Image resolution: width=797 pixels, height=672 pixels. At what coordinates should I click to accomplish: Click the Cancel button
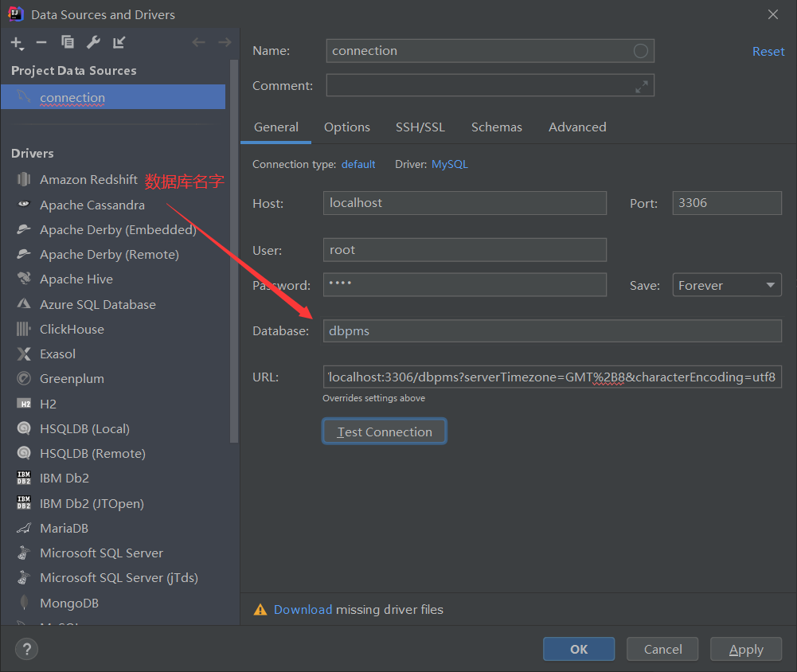tap(662, 649)
